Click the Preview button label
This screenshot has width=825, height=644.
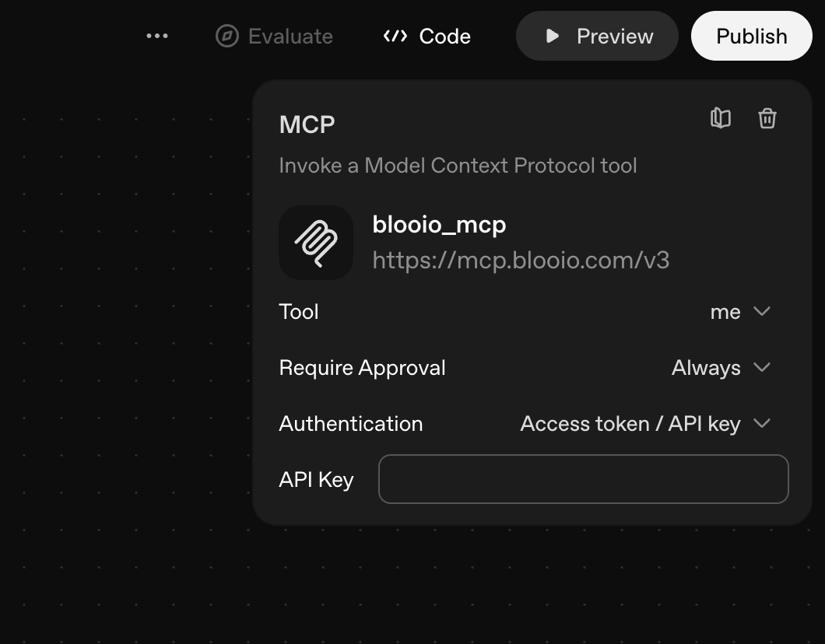(x=614, y=36)
